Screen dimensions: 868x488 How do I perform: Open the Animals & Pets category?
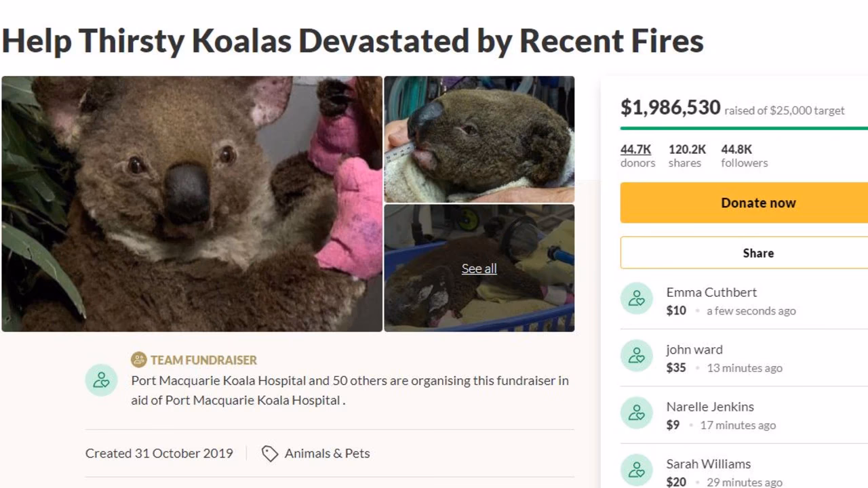[326, 453]
